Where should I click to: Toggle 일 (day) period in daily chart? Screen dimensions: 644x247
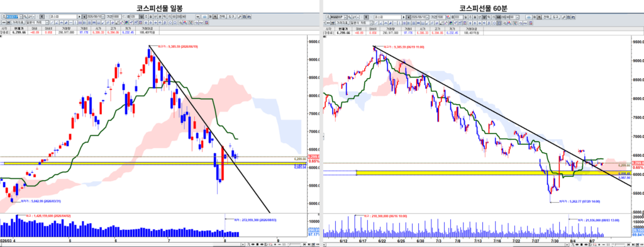pyautogui.click(x=142, y=16)
